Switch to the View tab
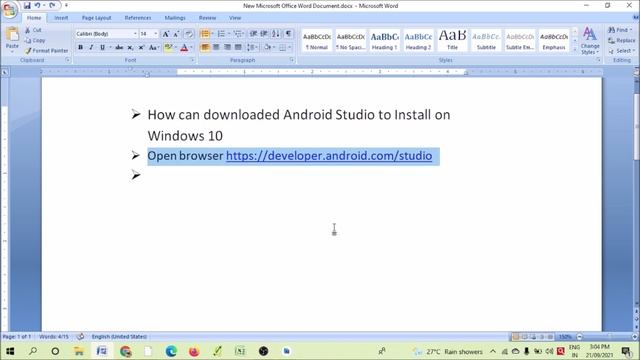640x360 pixels. tap(235, 18)
